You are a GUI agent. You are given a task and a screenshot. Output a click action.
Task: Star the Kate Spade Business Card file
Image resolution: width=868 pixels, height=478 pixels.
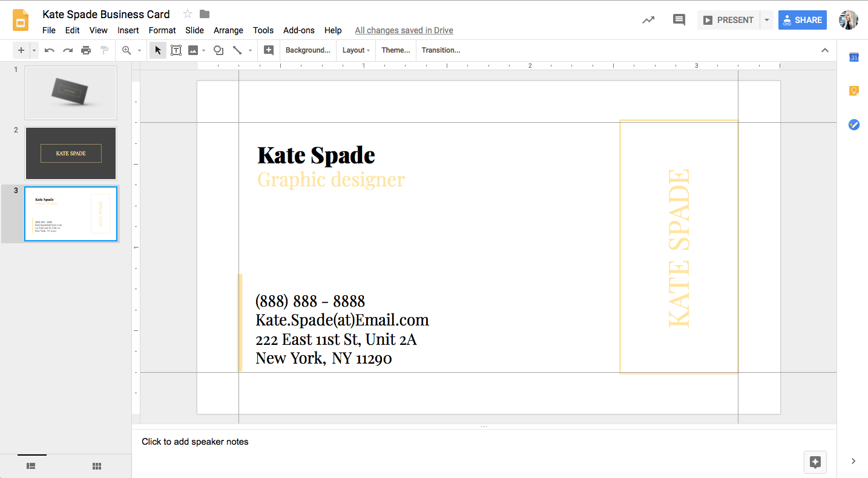tap(188, 14)
